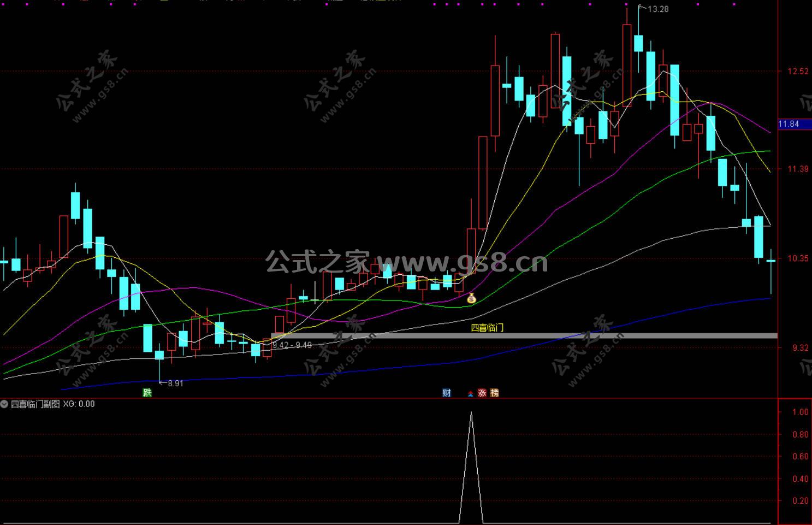The width and height of the screenshot is (812, 525).
Task: Click the 13.28 high price label
Action: 658,9
